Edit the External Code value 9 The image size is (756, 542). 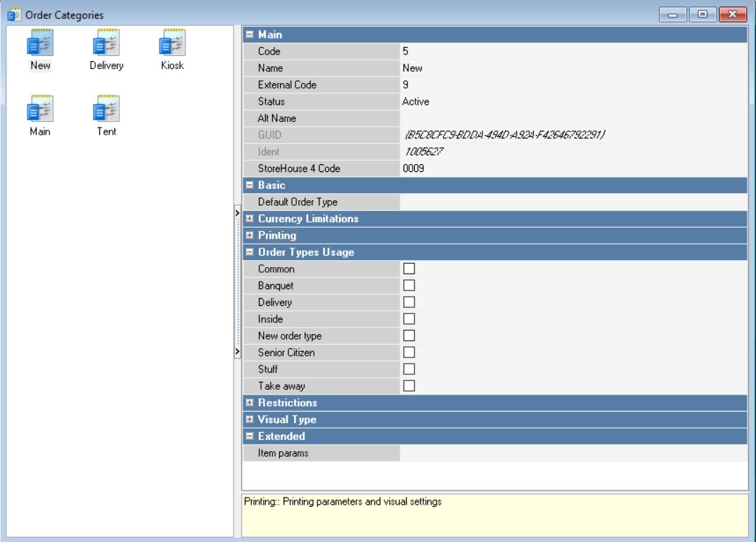(573, 85)
